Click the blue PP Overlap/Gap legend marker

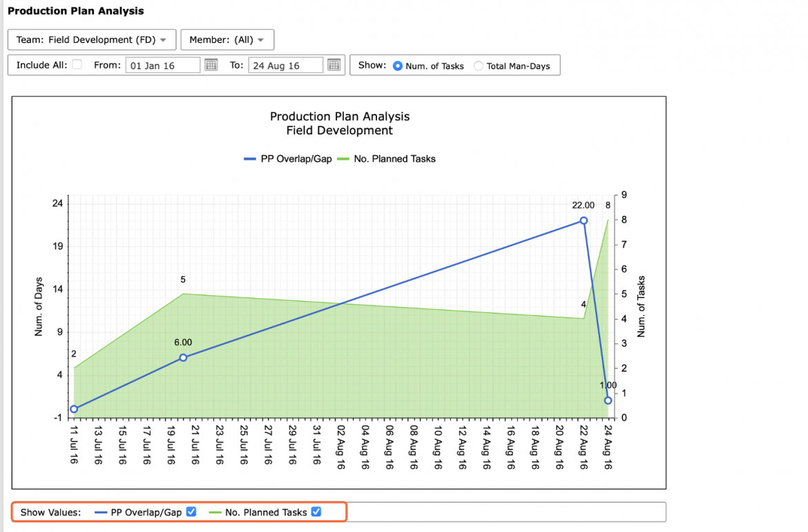point(250,159)
